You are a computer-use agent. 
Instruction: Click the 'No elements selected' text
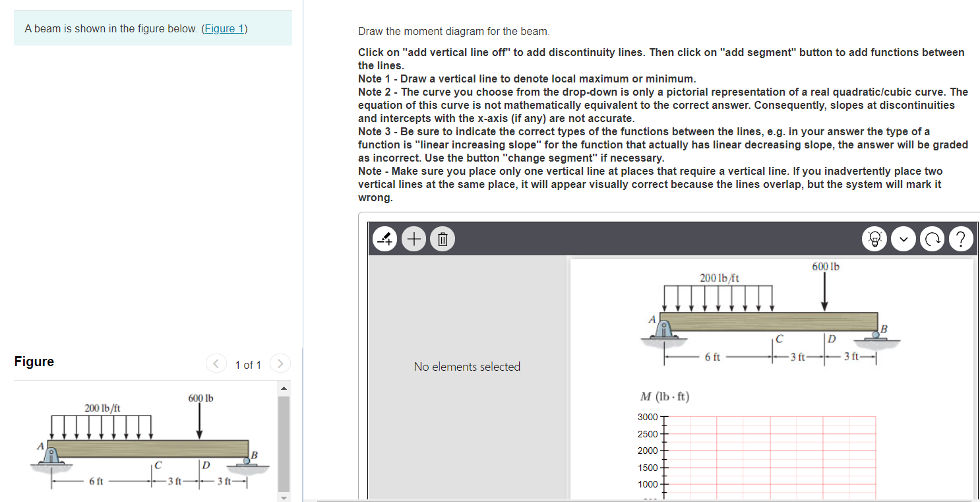467,367
